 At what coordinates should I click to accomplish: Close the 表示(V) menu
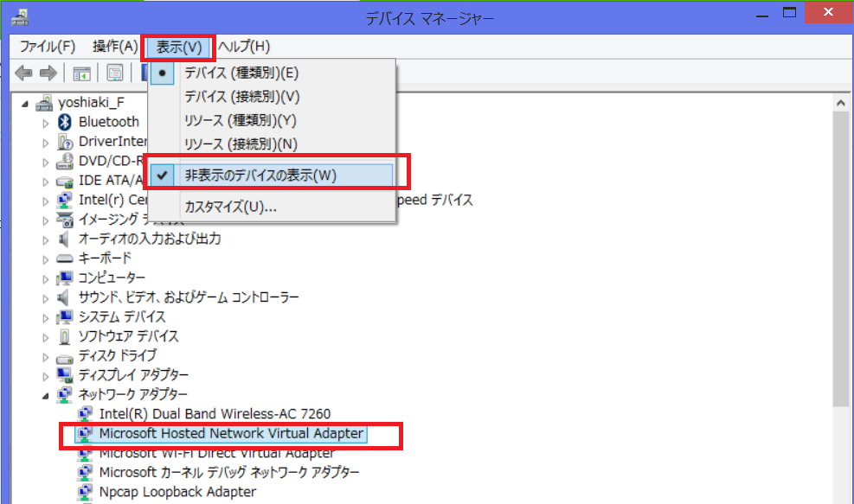[x=178, y=48]
